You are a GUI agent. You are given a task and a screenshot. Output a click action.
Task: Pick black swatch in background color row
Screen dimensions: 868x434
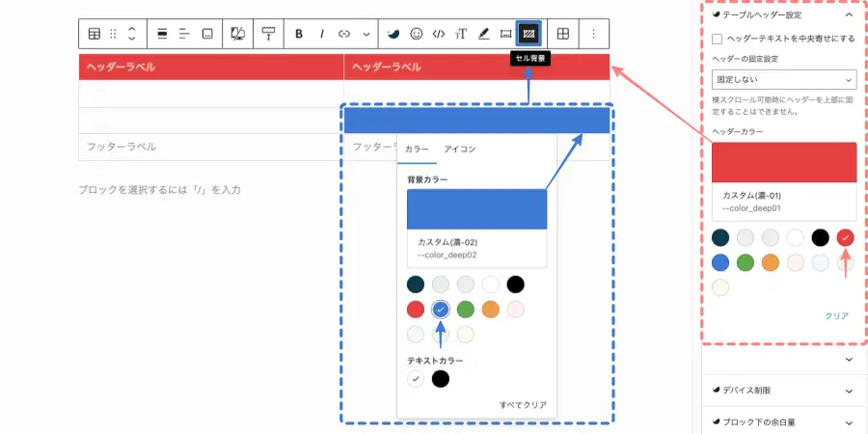(515, 285)
